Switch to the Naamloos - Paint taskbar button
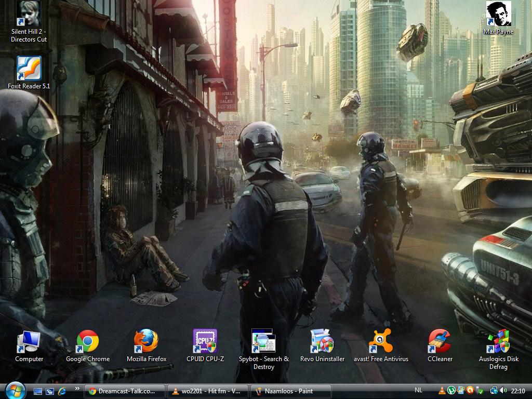 click(x=290, y=391)
